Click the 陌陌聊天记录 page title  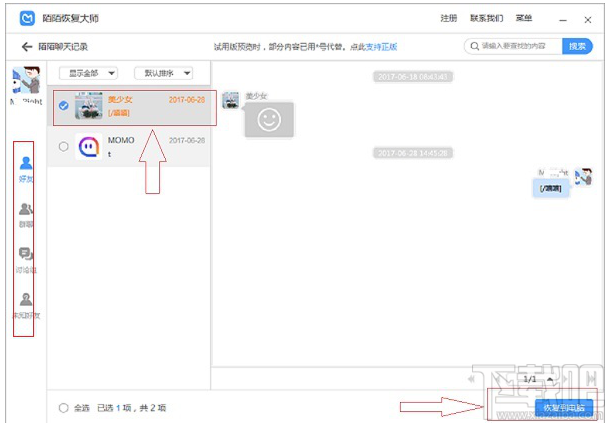[63, 47]
